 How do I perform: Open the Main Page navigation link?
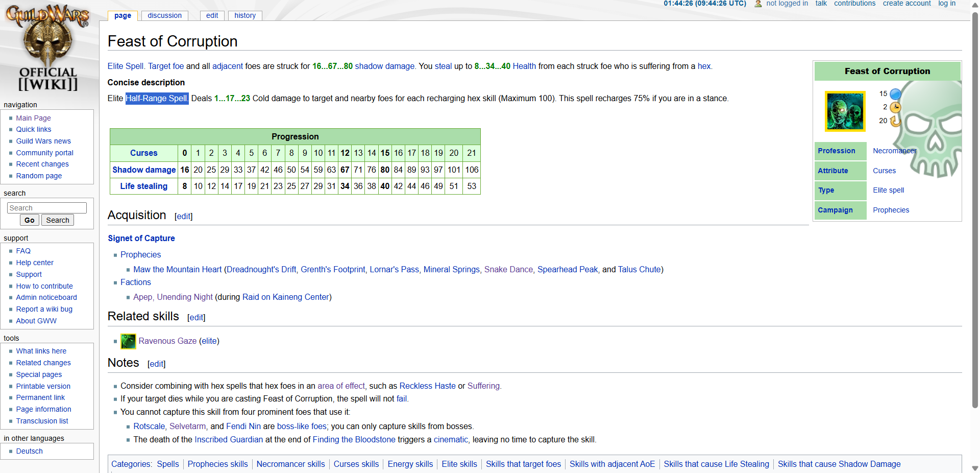coord(33,118)
